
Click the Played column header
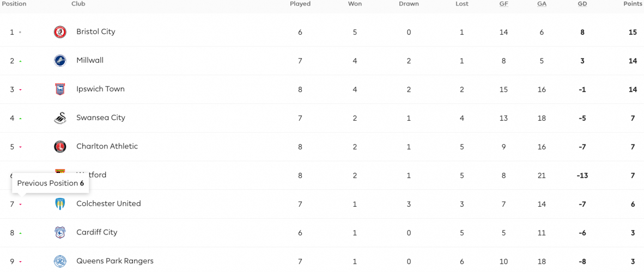pos(300,4)
